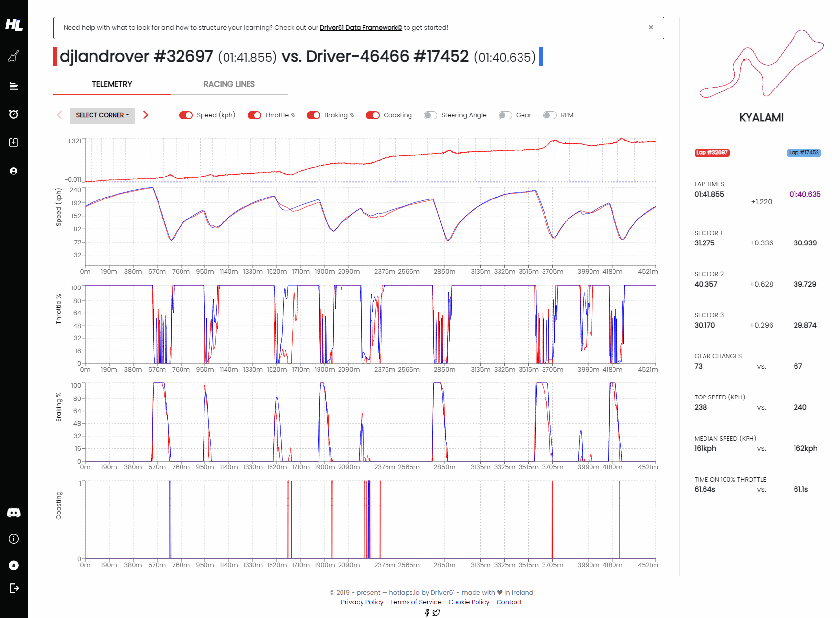Image resolution: width=840 pixels, height=618 pixels.
Task: Dismiss the Data Framework help banner
Action: pyautogui.click(x=651, y=27)
